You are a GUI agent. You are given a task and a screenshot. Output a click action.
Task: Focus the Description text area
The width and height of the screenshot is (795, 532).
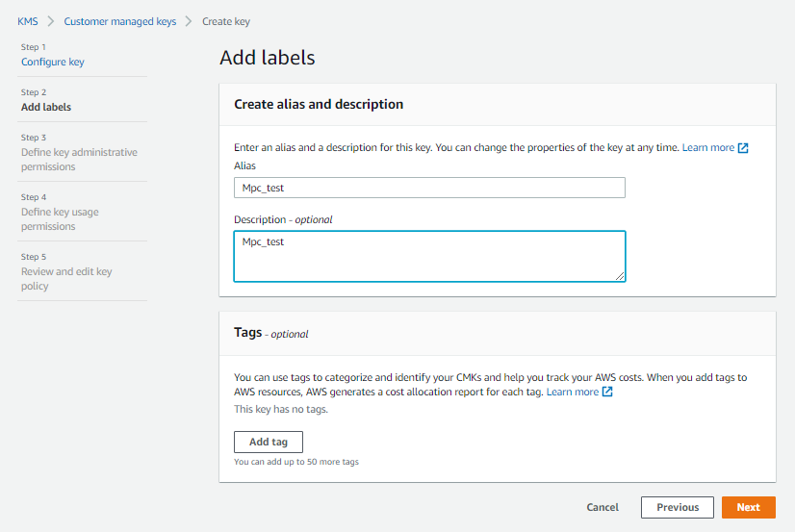429,256
